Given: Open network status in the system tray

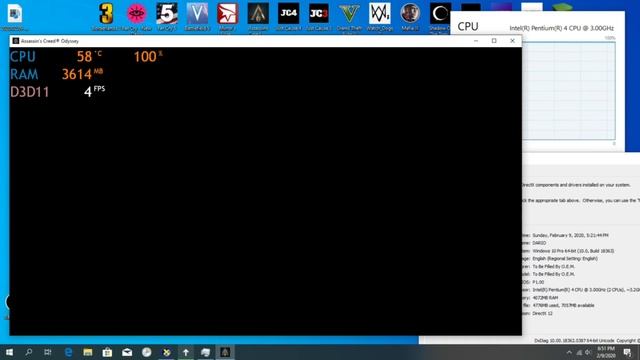Looking at the screenshot, I should (579, 352).
